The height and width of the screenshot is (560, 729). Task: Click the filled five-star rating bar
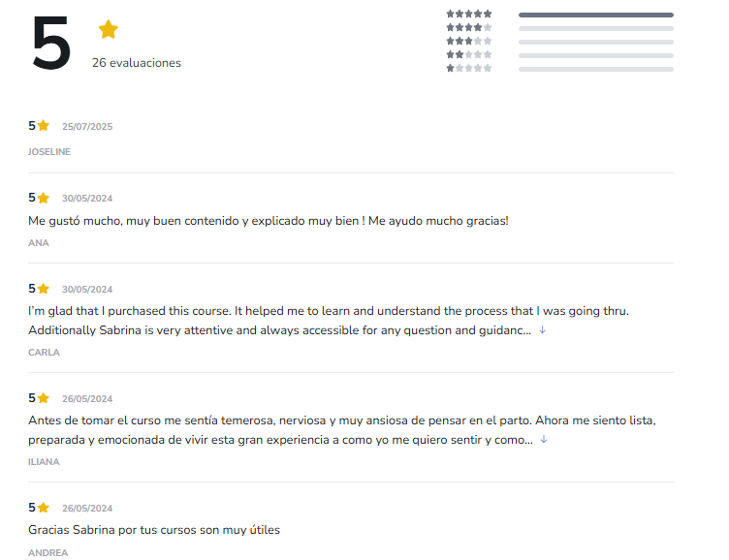595,15
